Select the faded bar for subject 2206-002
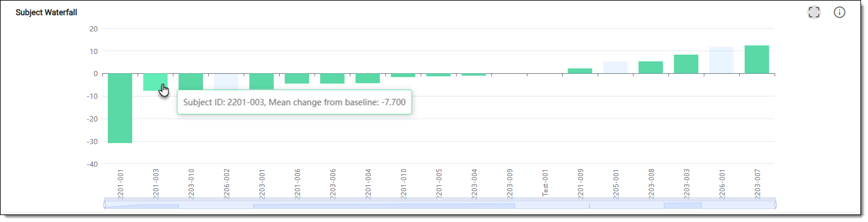 (x=226, y=81)
